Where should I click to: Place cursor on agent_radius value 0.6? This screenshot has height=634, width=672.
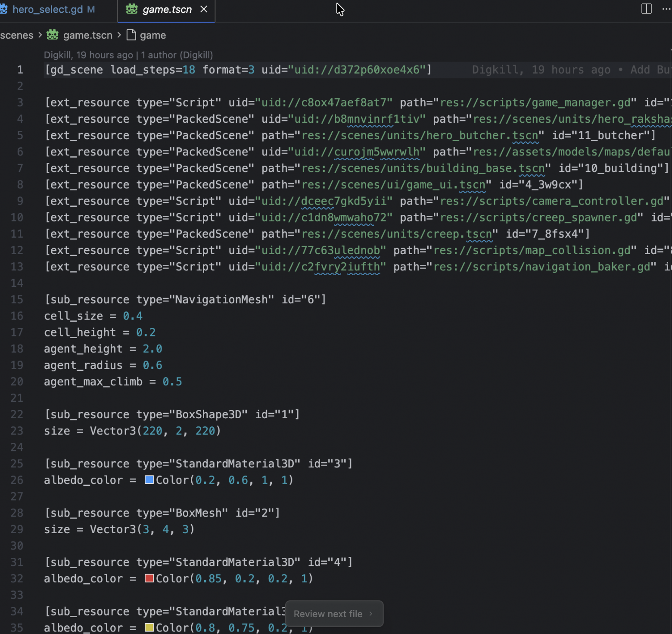click(x=152, y=365)
